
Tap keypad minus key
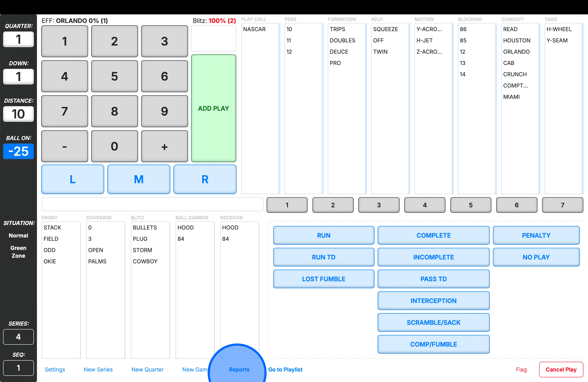[65, 146]
